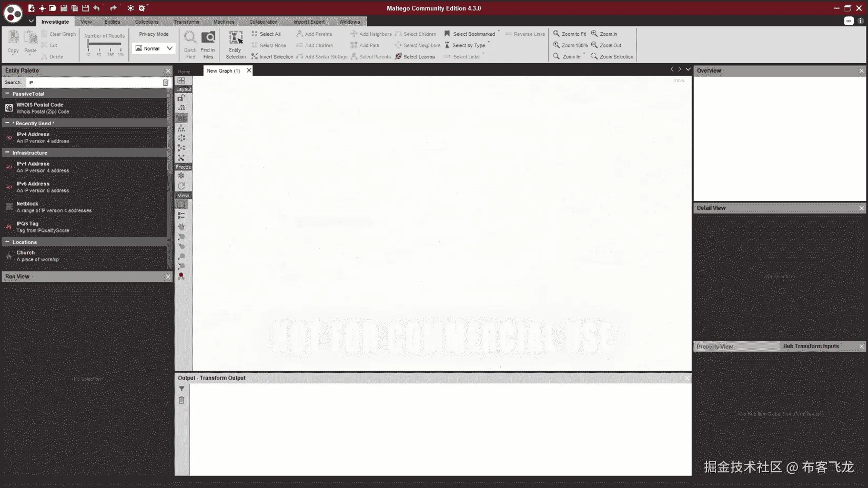Open the Zoom to dropdown
868x488 pixels.
568,56
